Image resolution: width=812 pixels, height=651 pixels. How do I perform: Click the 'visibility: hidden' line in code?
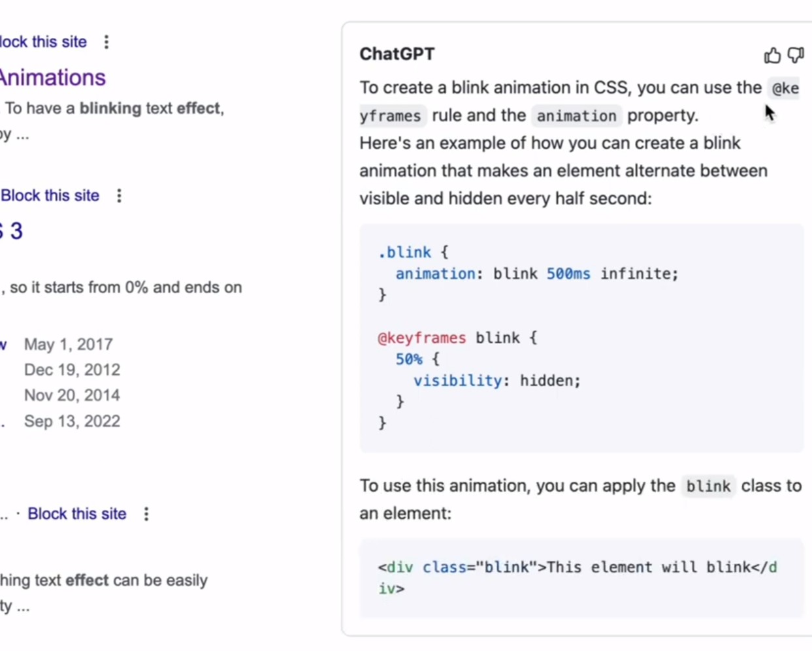tap(496, 381)
